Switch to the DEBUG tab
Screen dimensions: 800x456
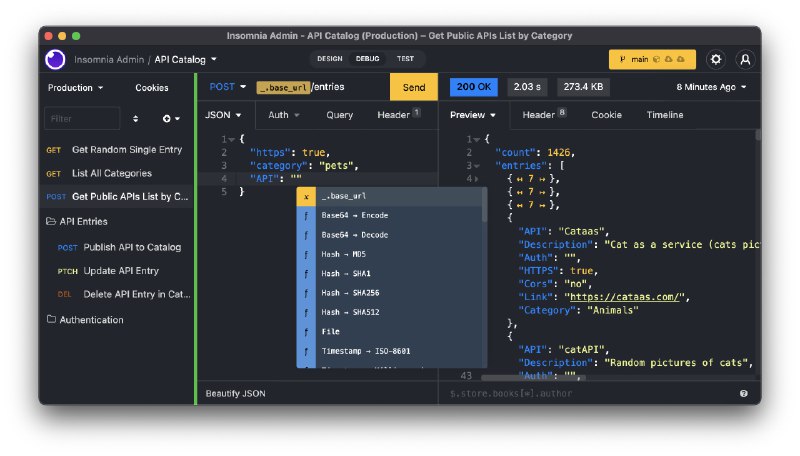[x=367, y=59]
